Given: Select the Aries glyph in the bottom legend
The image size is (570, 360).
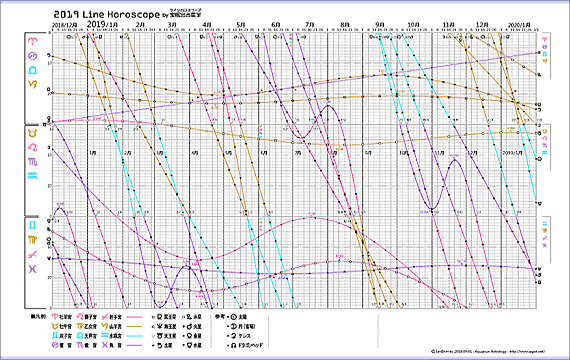Looking at the screenshot, I should tap(55, 317).
